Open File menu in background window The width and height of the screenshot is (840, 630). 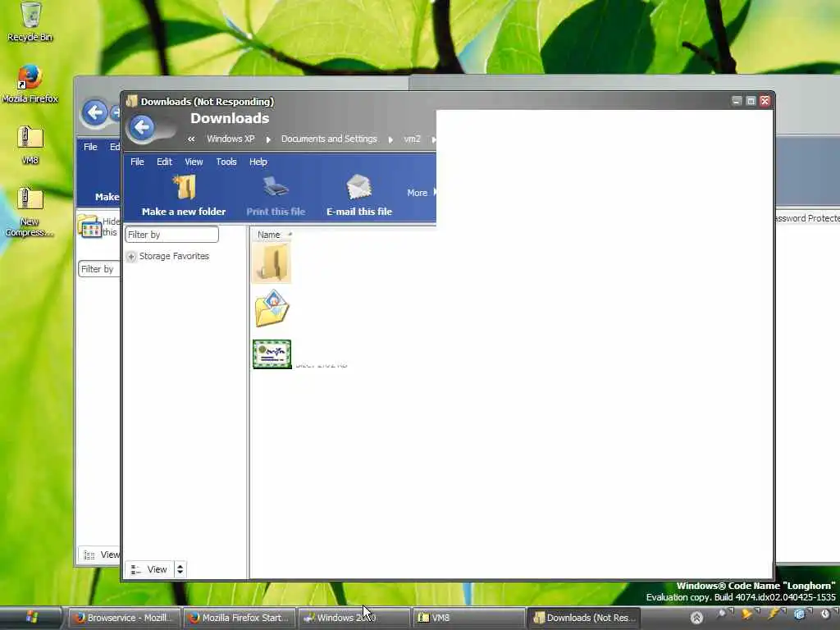coord(90,147)
